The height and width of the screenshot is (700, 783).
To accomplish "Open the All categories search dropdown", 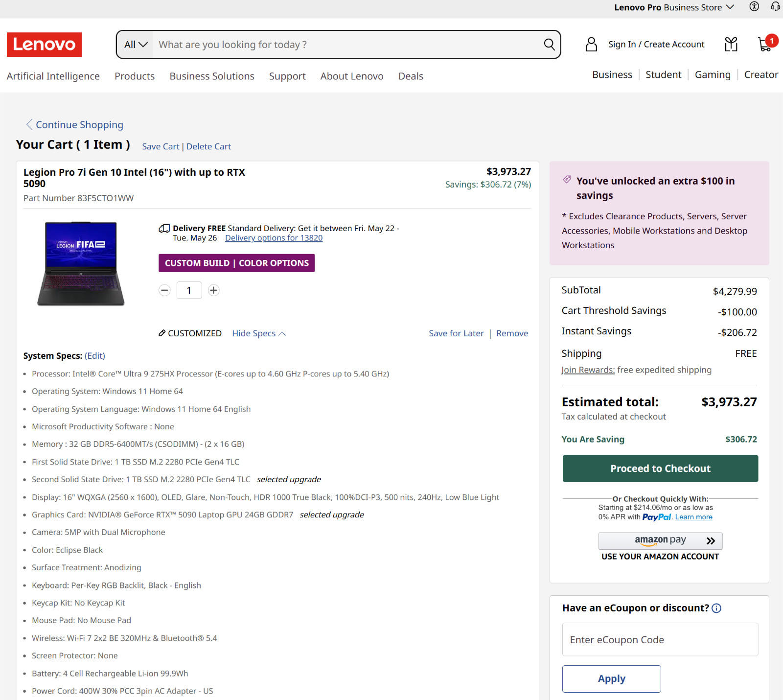I will point(136,45).
